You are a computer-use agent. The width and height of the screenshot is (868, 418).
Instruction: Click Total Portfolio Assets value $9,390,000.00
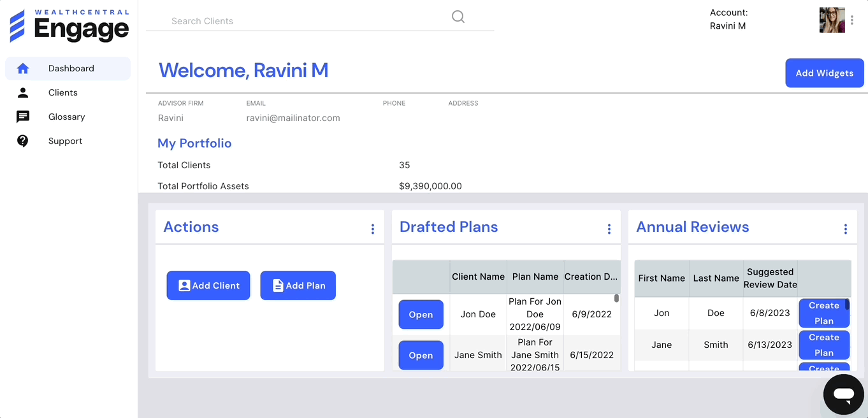coord(430,186)
